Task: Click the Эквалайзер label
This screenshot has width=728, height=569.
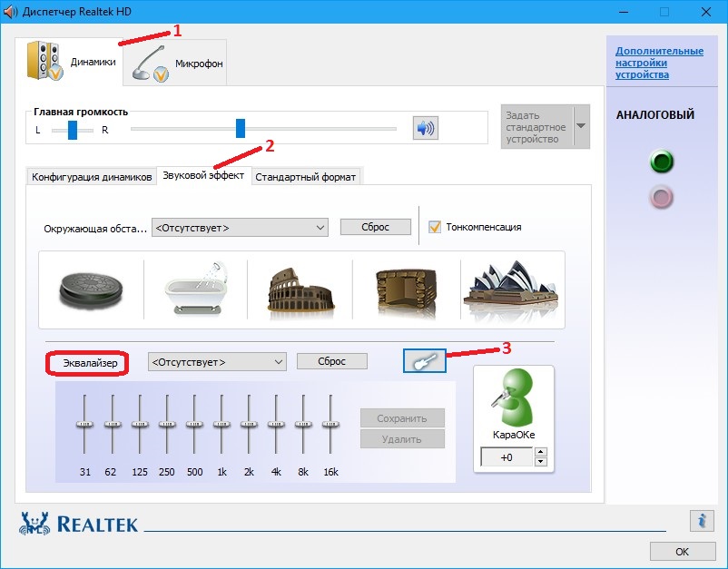Action: pos(90,363)
